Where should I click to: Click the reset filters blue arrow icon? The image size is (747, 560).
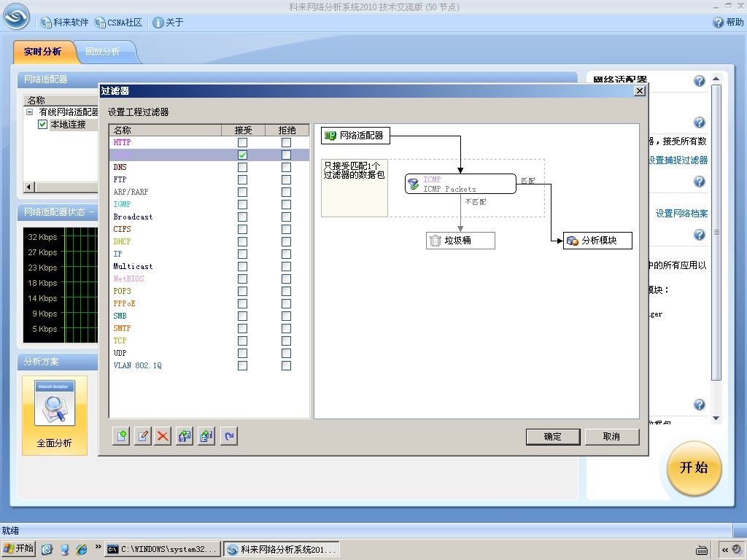229,436
